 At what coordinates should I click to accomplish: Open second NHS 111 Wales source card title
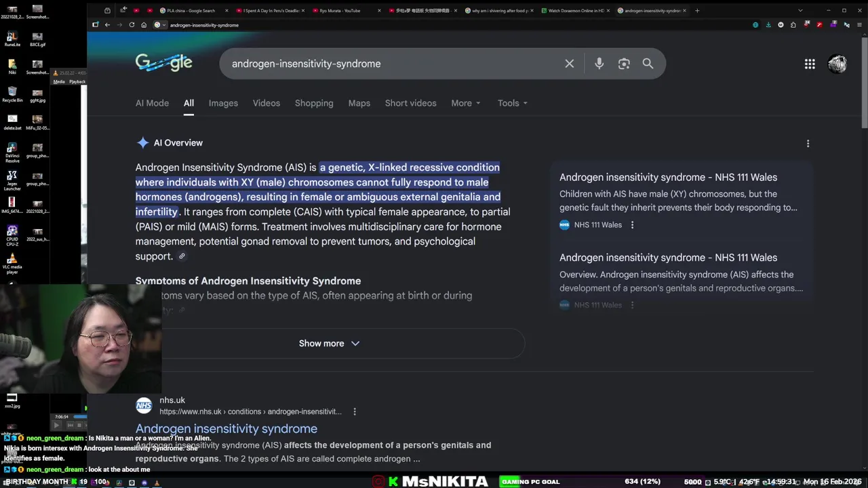tap(668, 258)
